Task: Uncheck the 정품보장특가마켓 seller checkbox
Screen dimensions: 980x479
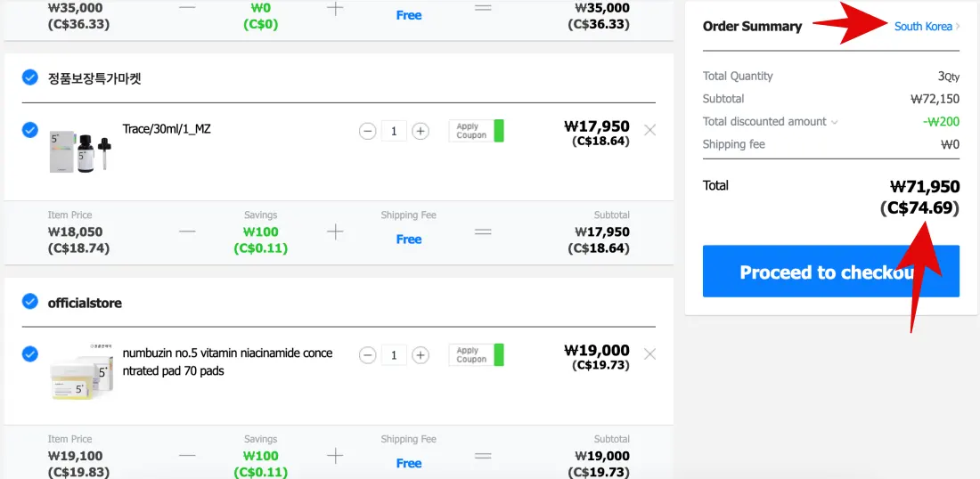Action: 30,77
